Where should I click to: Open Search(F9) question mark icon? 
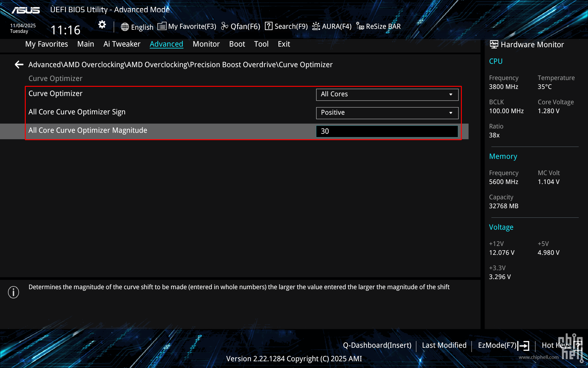269,26
